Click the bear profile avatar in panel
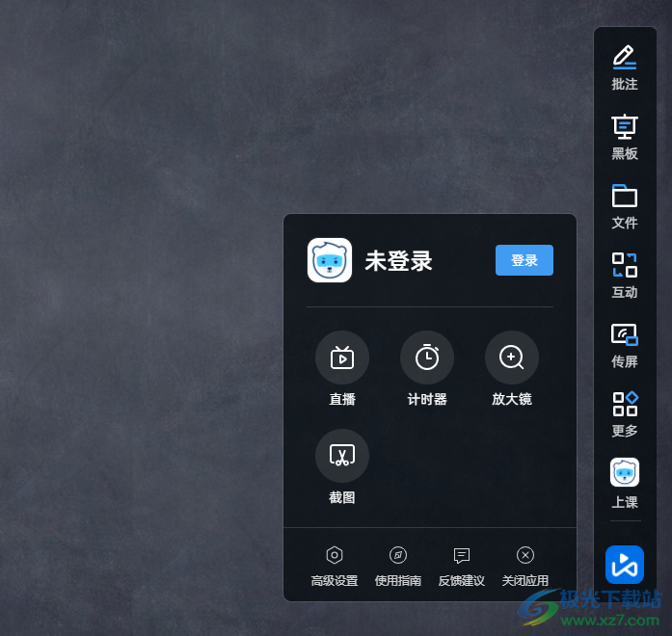672x636 pixels. pyautogui.click(x=330, y=260)
